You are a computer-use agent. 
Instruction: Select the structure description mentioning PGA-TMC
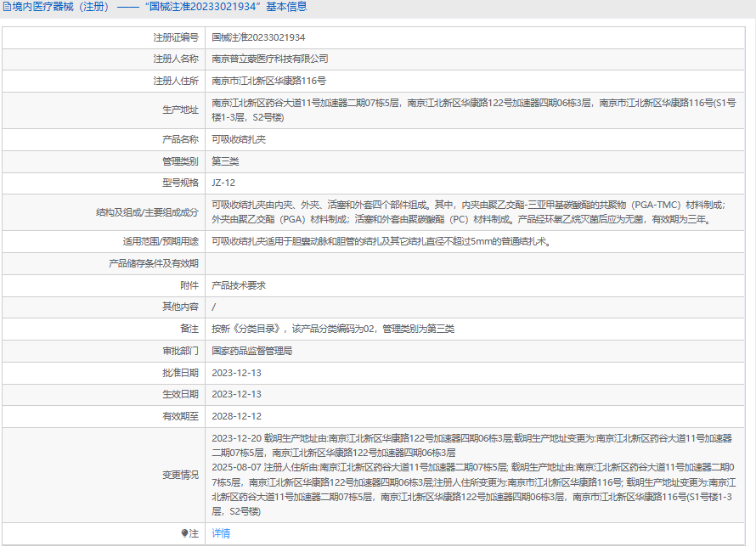(x=469, y=212)
